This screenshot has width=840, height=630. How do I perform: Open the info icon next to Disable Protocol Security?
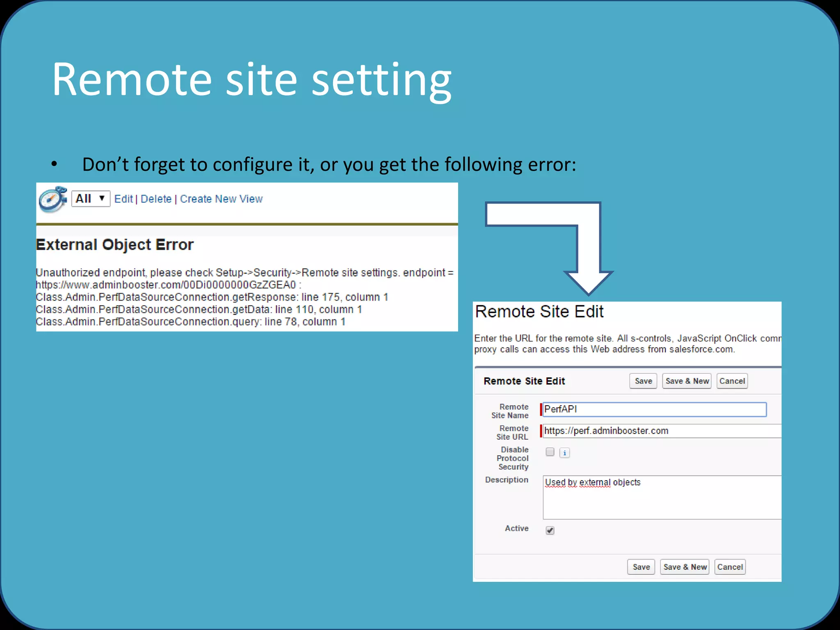[x=565, y=453]
